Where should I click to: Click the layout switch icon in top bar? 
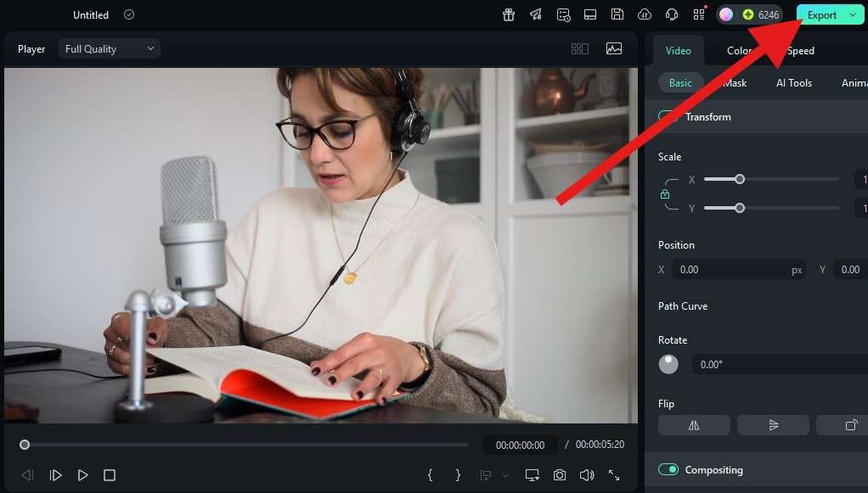pos(590,15)
